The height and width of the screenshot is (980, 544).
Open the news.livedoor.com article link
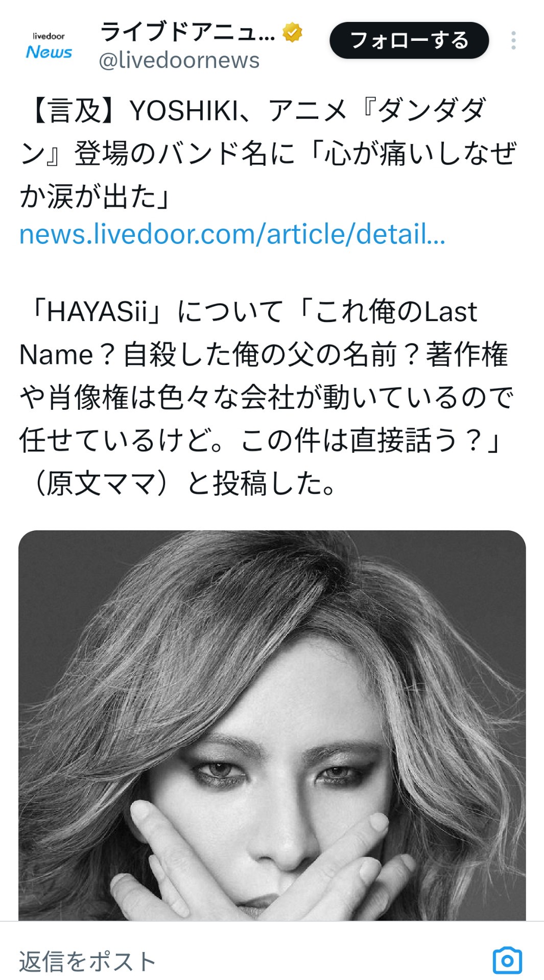232,234
